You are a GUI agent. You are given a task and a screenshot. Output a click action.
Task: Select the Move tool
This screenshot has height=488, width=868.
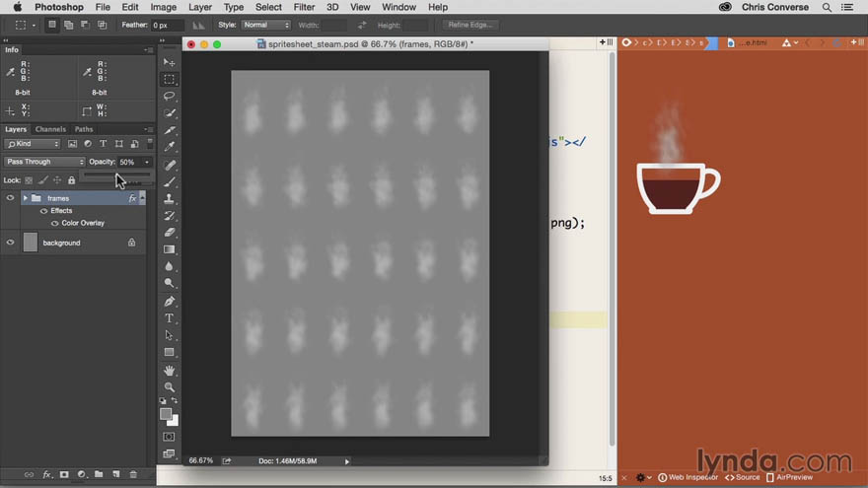[170, 62]
